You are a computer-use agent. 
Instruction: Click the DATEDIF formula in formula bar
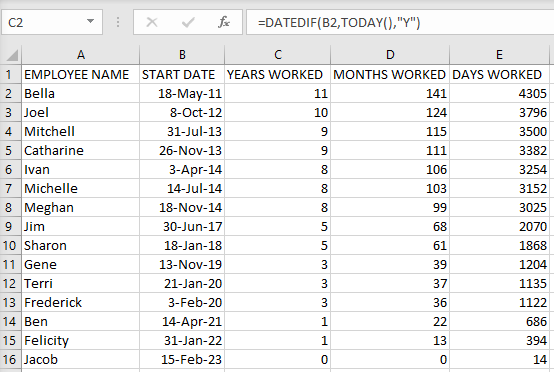pos(339,23)
